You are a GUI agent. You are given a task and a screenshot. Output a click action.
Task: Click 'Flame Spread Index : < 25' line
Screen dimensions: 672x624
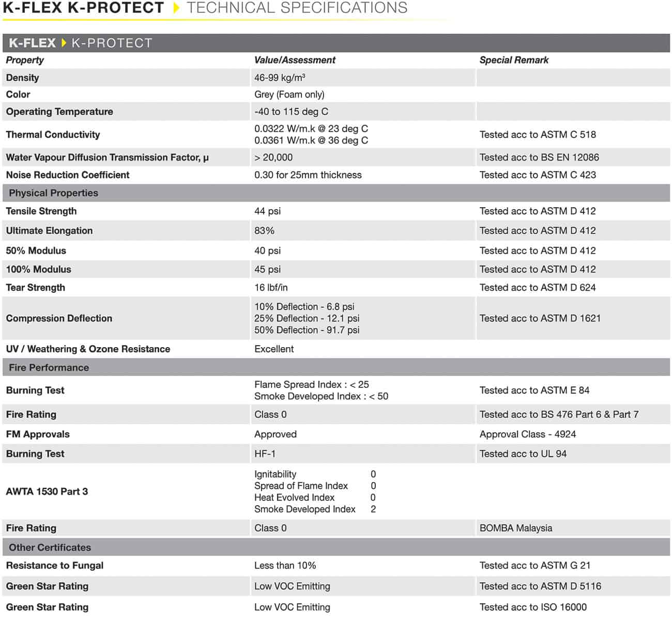pyautogui.click(x=312, y=385)
